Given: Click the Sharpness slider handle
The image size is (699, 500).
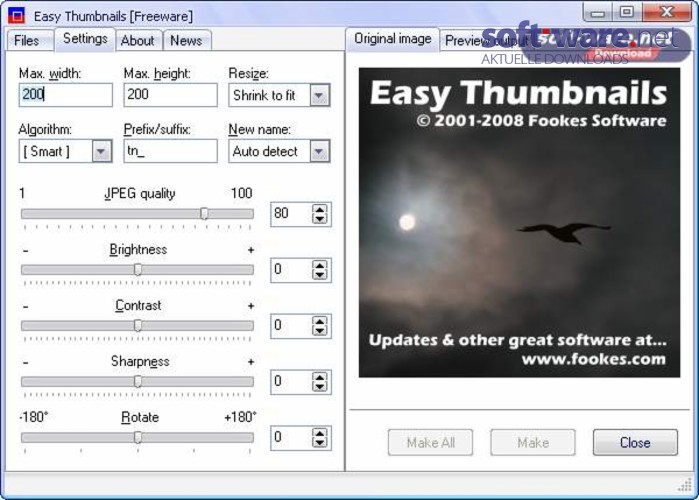Looking at the screenshot, I should (x=138, y=381).
